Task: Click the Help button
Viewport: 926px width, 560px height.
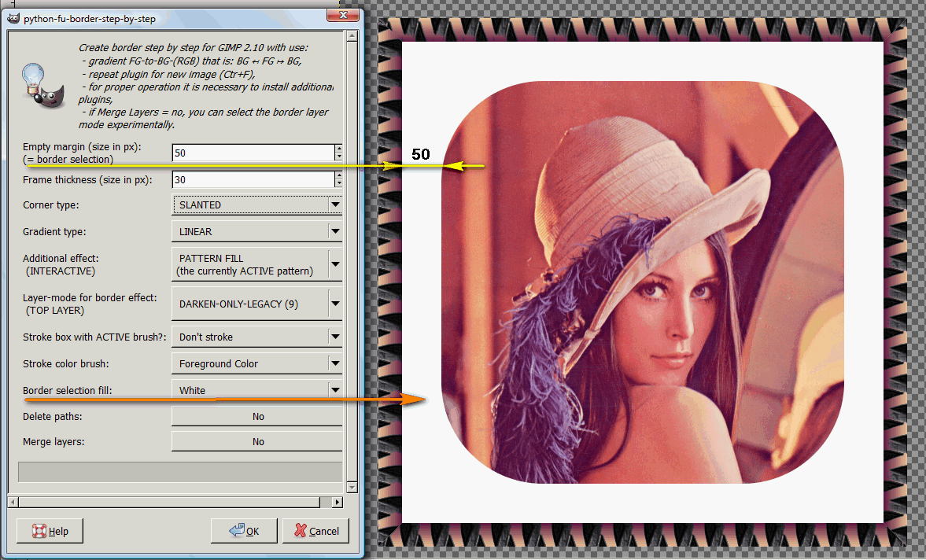Action: [50, 531]
